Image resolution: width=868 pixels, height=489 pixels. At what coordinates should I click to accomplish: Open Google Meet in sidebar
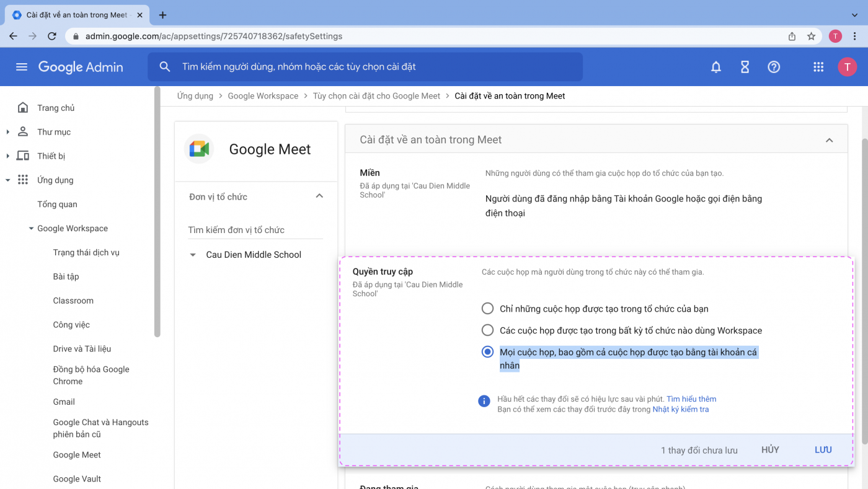click(x=77, y=454)
